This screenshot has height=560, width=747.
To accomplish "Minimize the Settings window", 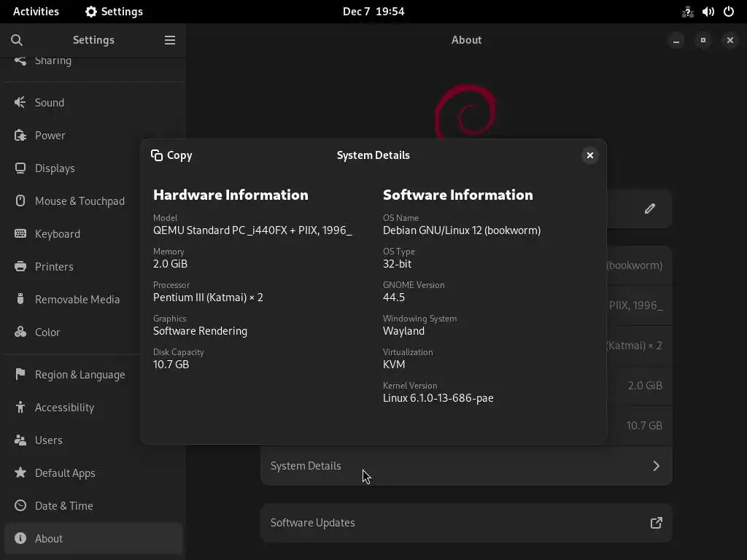I will click(x=676, y=41).
